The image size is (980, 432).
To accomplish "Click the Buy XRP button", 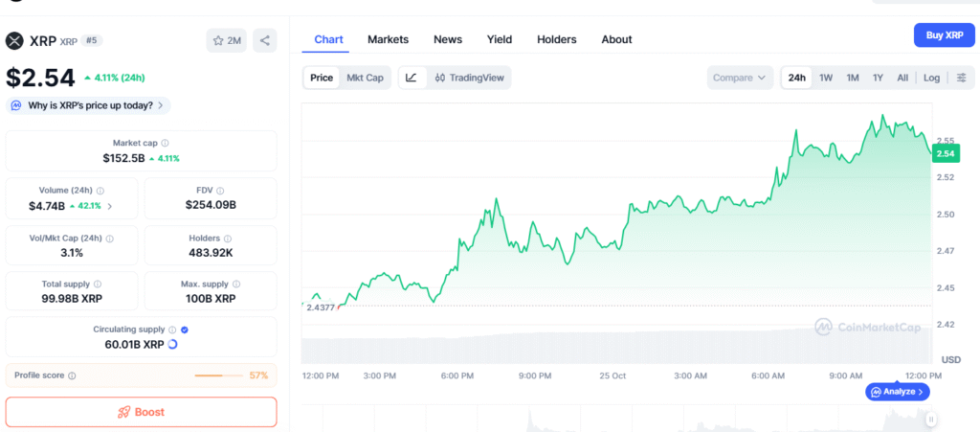I will pos(944,35).
